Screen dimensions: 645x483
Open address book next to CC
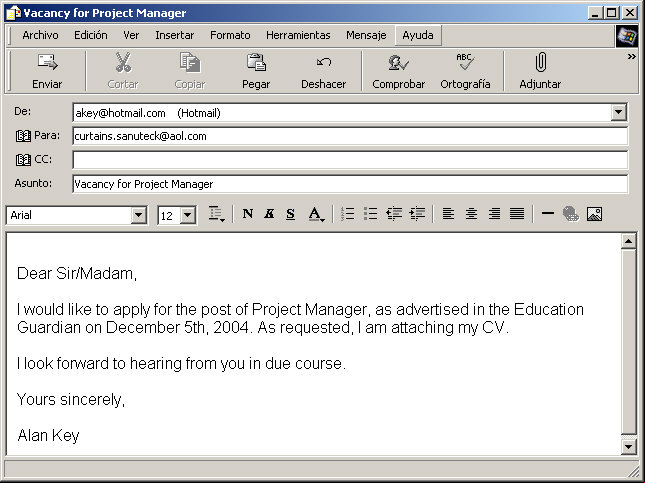pyautogui.click(x=23, y=160)
